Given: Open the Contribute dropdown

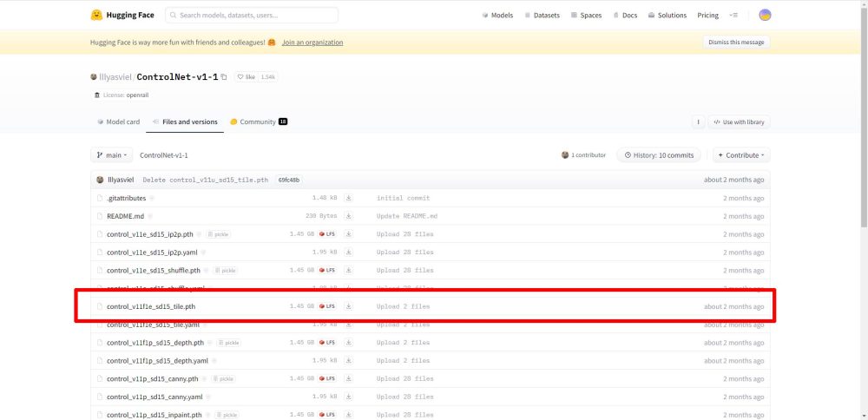Looking at the screenshot, I should click(741, 155).
